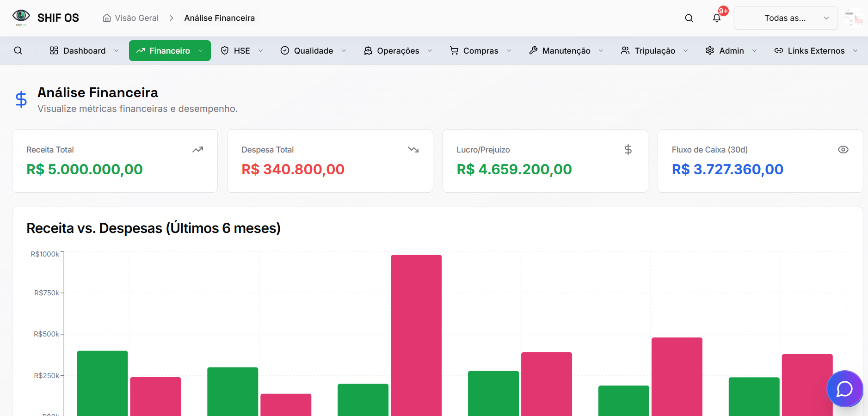
Task: Click the Tripulação crew icon
Action: coord(625,50)
